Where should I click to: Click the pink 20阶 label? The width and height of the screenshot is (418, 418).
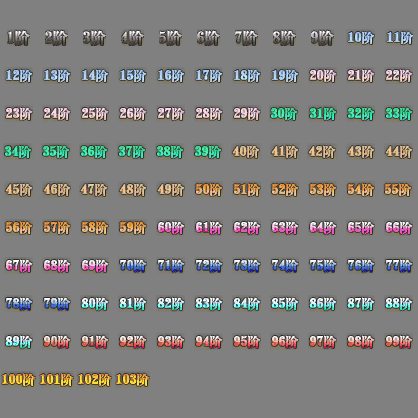tap(322, 76)
